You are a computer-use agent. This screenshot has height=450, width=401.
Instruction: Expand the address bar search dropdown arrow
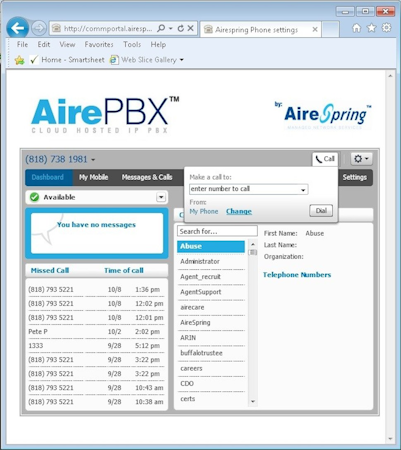pos(170,29)
